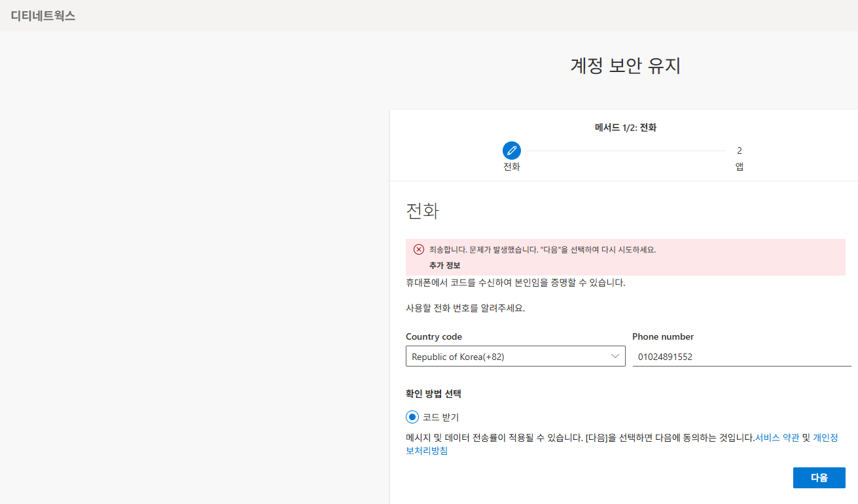
Task: Click the Phone number label
Action: point(663,336)
